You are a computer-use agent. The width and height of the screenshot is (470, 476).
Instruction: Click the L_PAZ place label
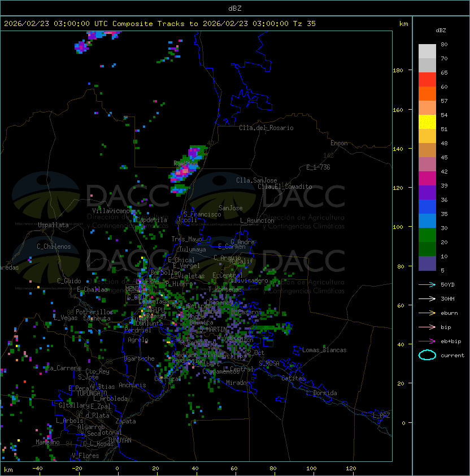click(x=381, y=416)
